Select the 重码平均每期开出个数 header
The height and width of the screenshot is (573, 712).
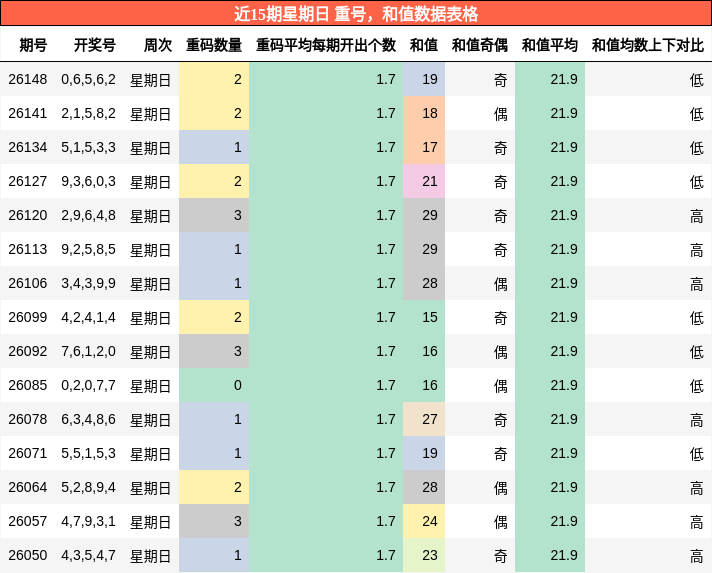(326, 45)
